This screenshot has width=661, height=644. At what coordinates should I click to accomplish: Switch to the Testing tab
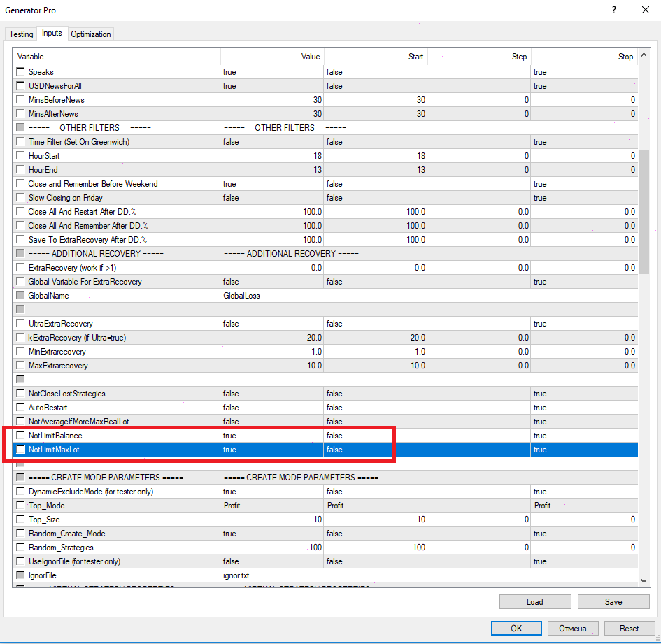[21, 34]
